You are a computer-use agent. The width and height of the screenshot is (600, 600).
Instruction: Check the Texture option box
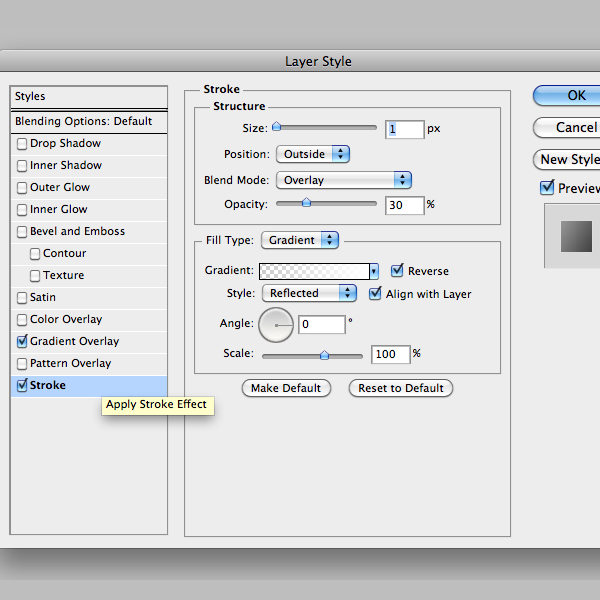coord(35,276)
